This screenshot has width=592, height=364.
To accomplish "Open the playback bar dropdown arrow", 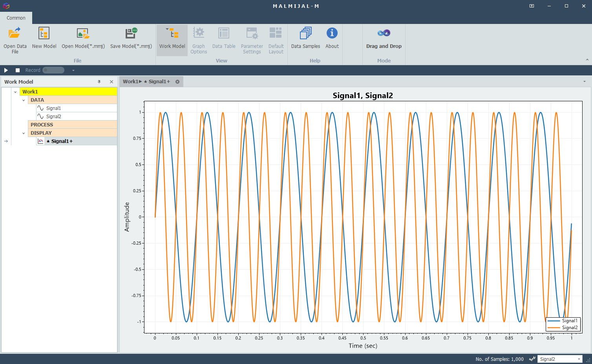I will (x=73, y=70).
